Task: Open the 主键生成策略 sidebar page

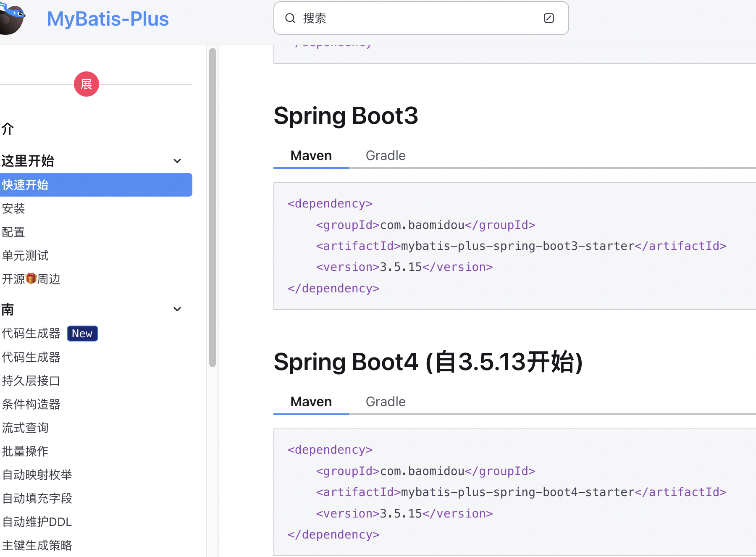Action: click(x=37, y=545)
